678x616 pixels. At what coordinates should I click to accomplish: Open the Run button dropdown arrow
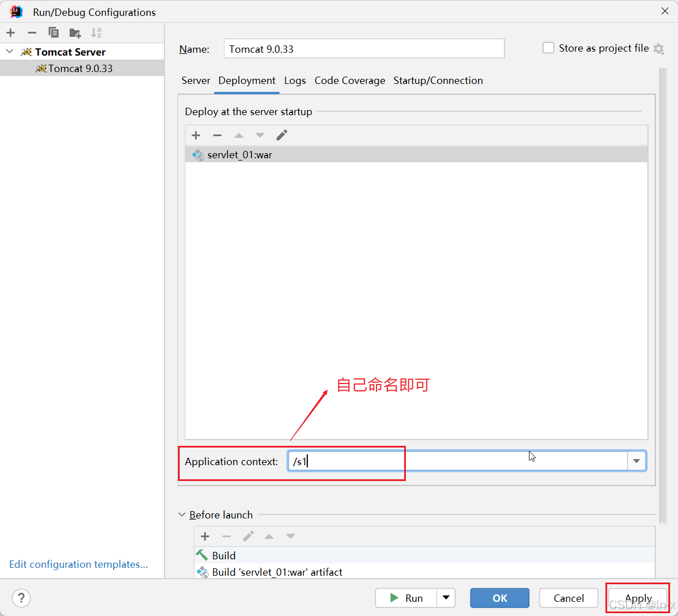(446, 598)
